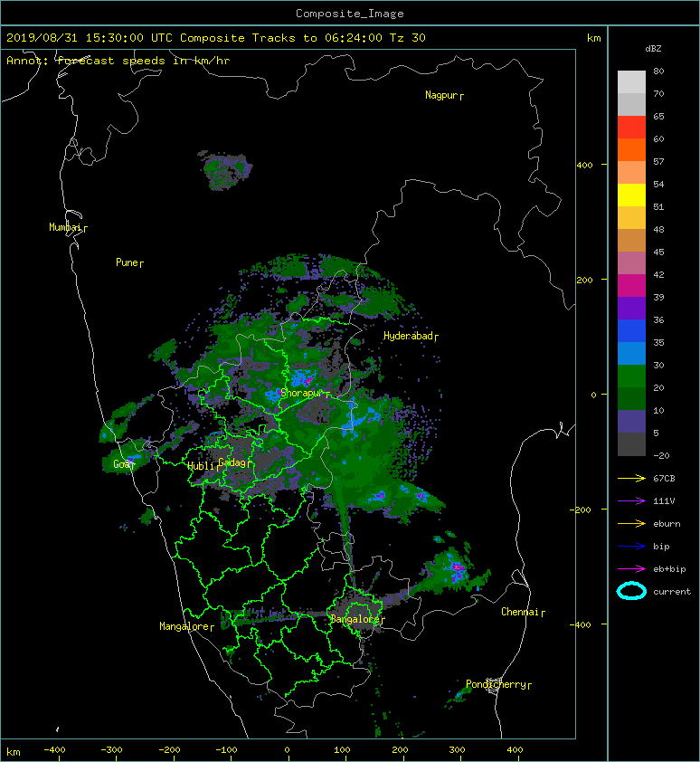Click the blue-magenta storm core near Shorapur
Screen dimensions: 700x762
(303, 377)
